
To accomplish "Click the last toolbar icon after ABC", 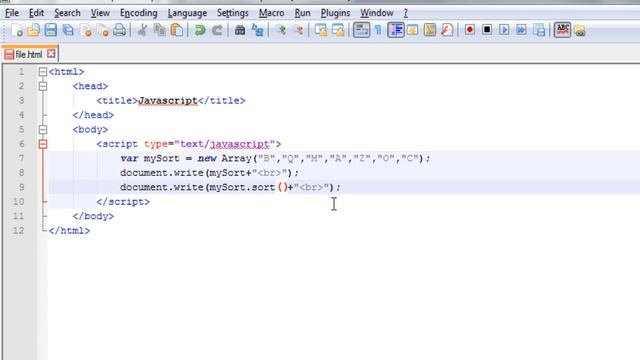I will (580, 30).
